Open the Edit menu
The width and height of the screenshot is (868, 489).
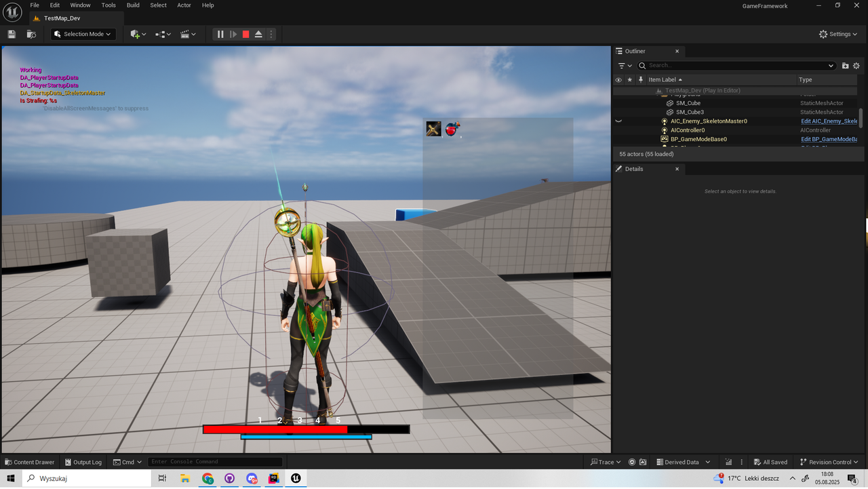[x=55, y=5]
